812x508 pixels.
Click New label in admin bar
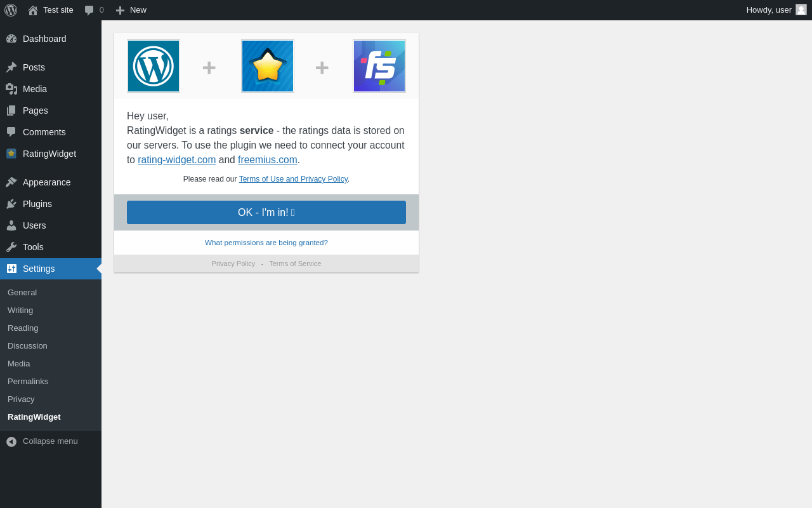138,10
